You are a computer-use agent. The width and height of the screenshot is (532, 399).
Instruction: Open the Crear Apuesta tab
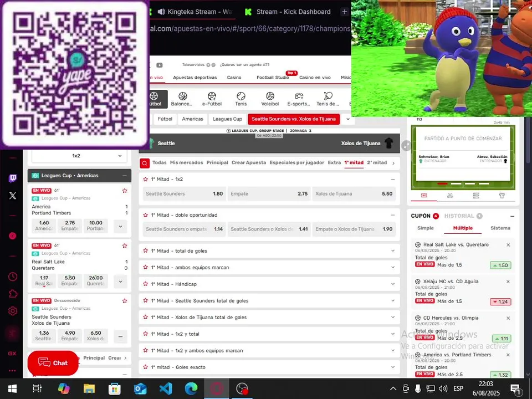pyautogui.click(x=249, y=163)
